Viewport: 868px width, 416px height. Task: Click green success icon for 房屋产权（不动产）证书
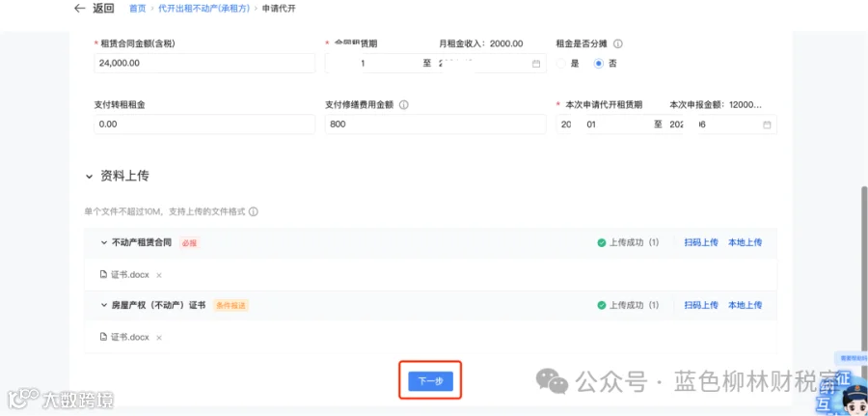pos(601,305)
